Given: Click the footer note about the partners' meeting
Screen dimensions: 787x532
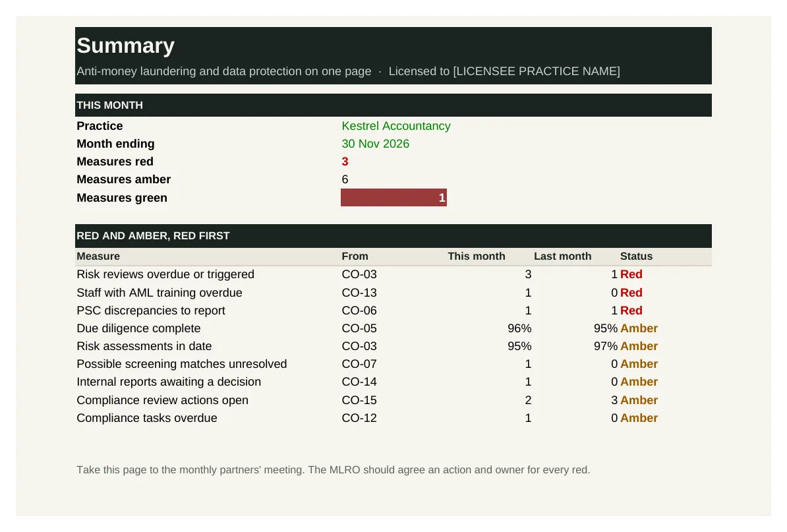Looking at the screenshot, I should [x=334, y=470].
